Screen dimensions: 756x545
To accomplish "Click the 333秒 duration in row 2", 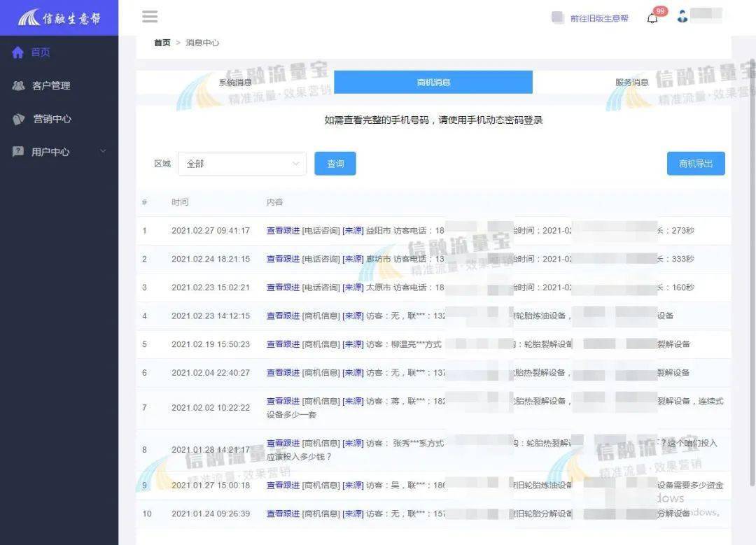I will (682, 260).
